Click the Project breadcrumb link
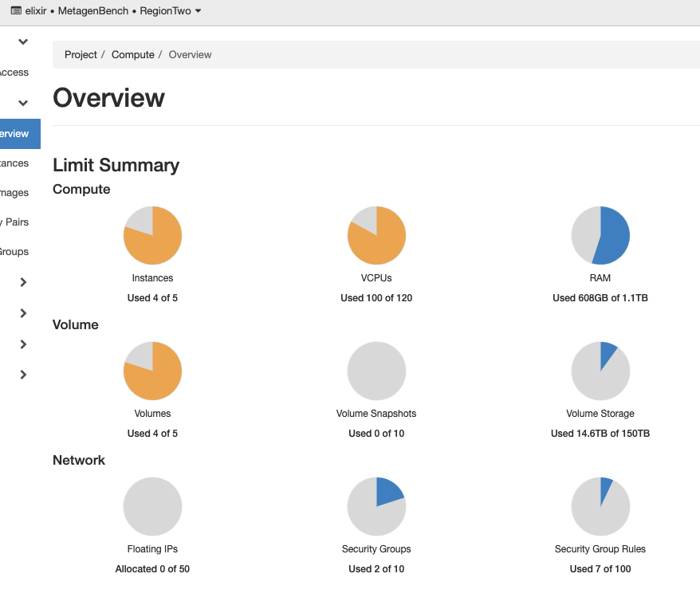The width and height of the screenshot is (700, 597). [x=81, y=54]
